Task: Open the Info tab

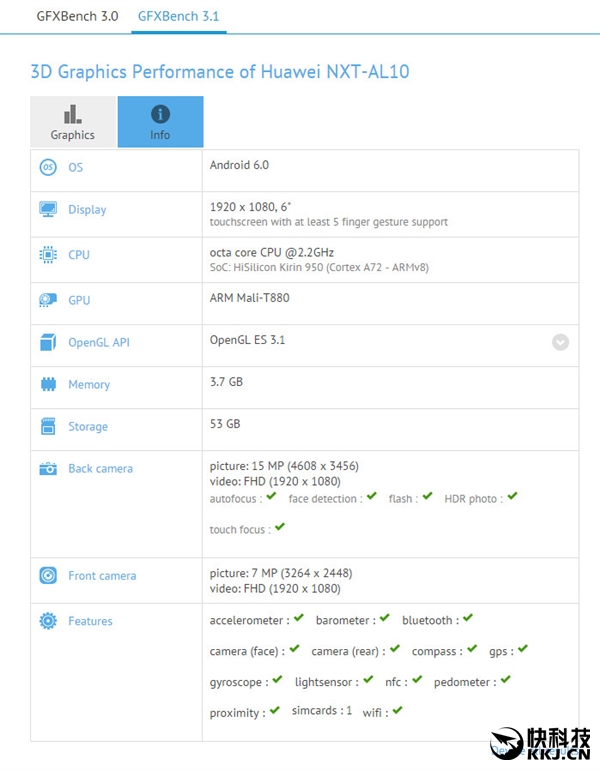Action: 160,122
